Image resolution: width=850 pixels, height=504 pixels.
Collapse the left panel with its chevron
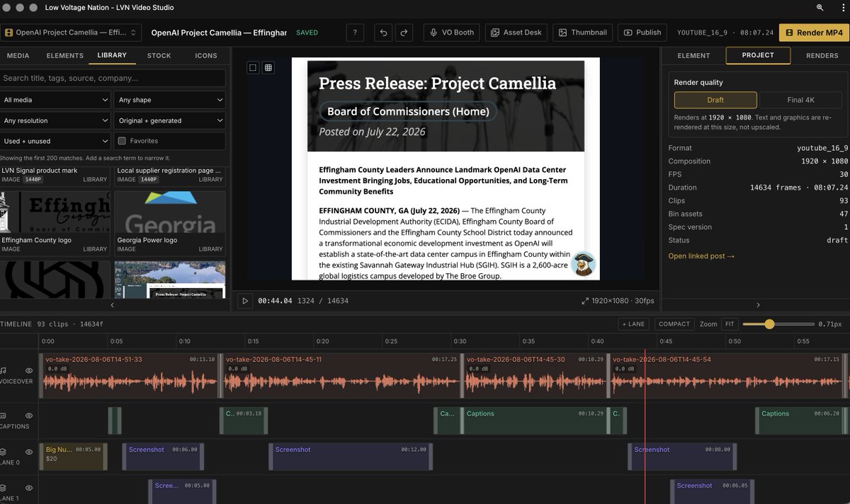[113, 305]
